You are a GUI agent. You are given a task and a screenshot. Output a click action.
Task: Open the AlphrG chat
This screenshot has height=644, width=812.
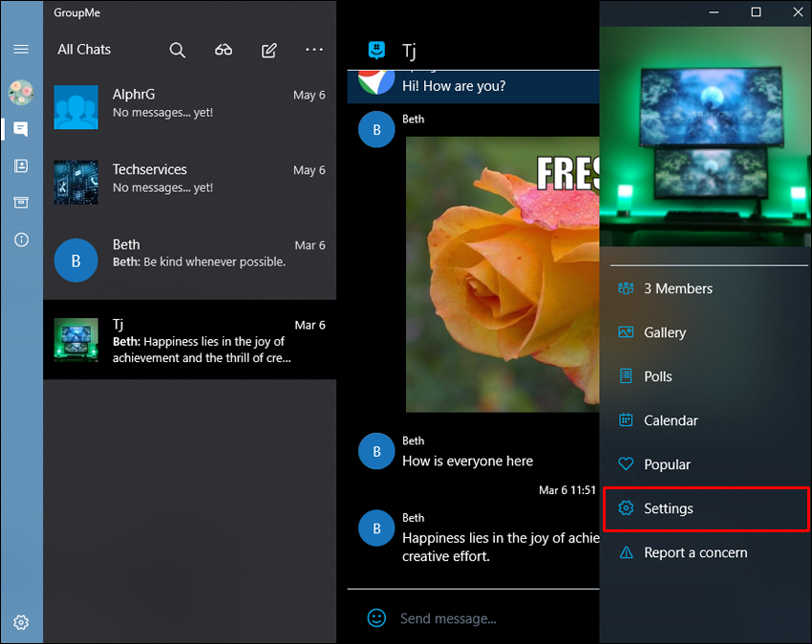[190, 107]
